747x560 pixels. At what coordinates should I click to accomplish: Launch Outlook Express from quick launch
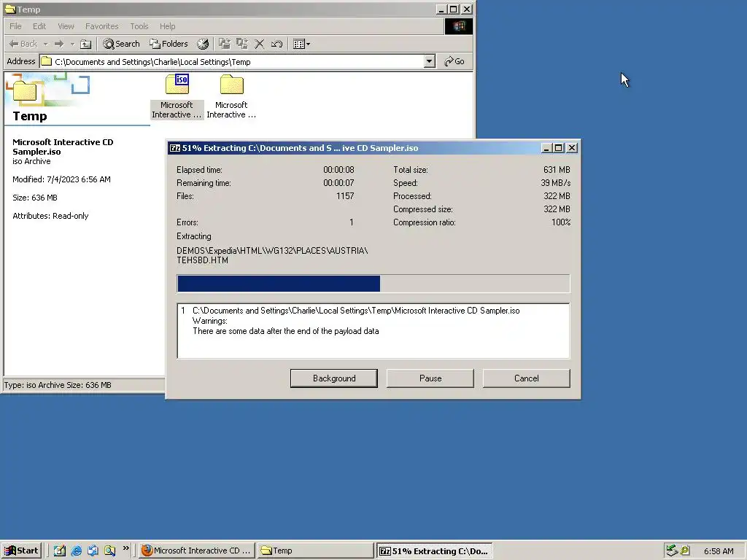pyautogui.click(x=93, y=551)
